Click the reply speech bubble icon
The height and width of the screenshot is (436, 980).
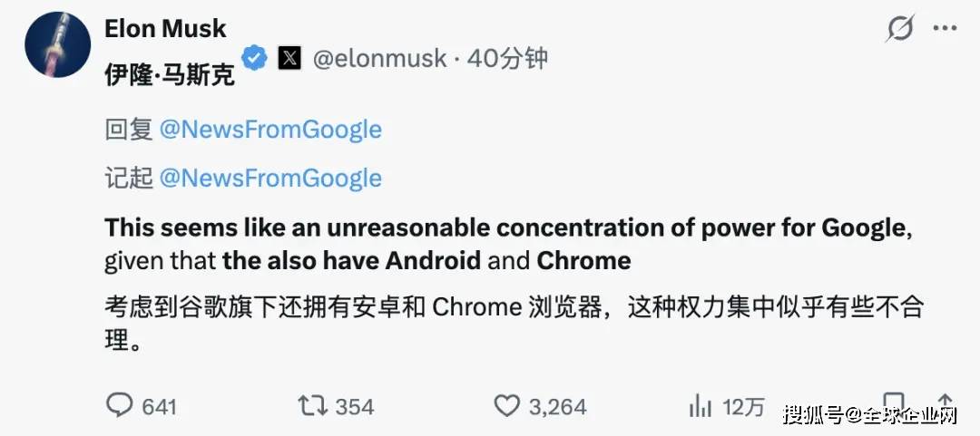point(119,405)
